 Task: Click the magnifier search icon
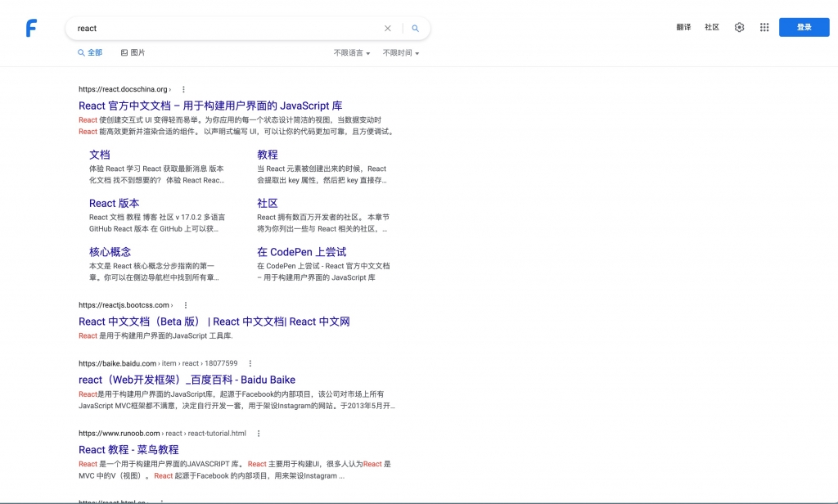pos(415,29)
